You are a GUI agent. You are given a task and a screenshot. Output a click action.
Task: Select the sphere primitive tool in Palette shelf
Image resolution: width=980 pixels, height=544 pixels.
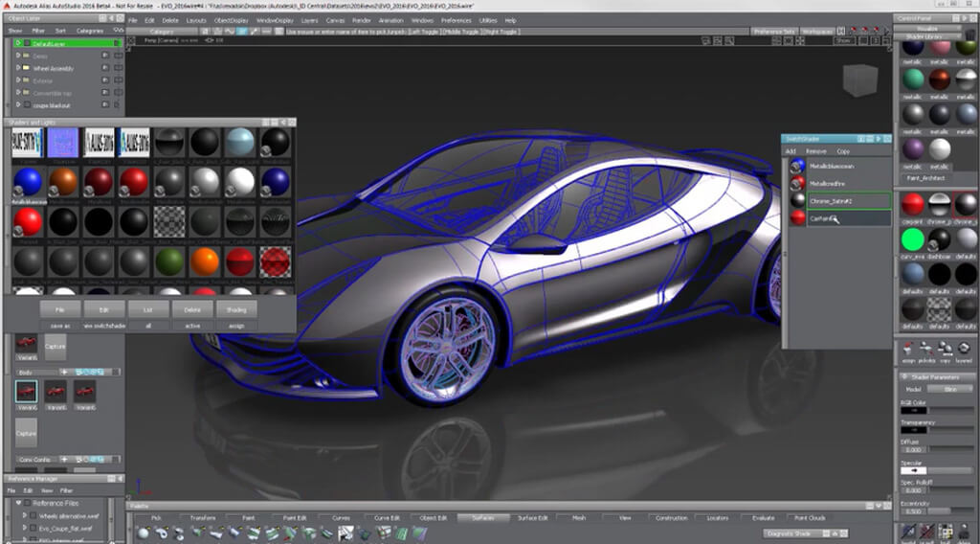point(144,533)
